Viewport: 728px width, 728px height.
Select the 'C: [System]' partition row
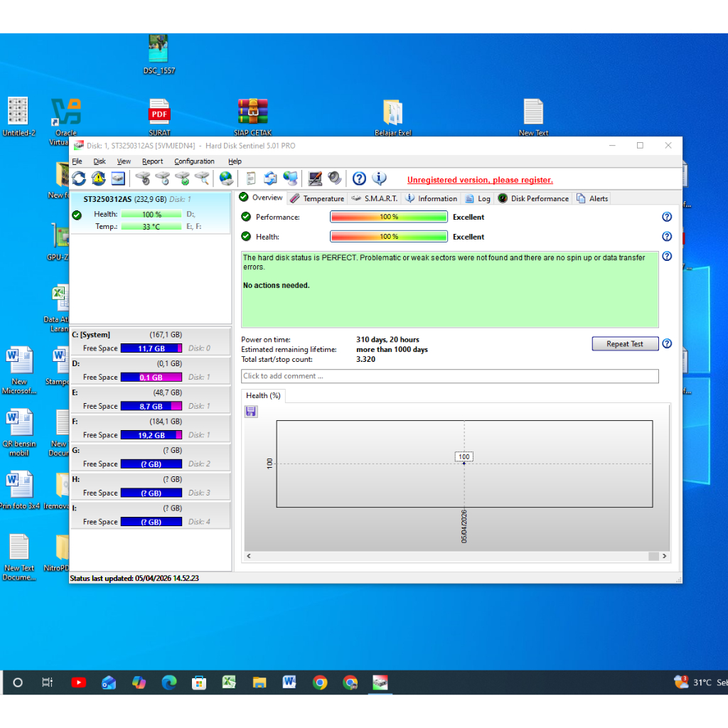151,341
